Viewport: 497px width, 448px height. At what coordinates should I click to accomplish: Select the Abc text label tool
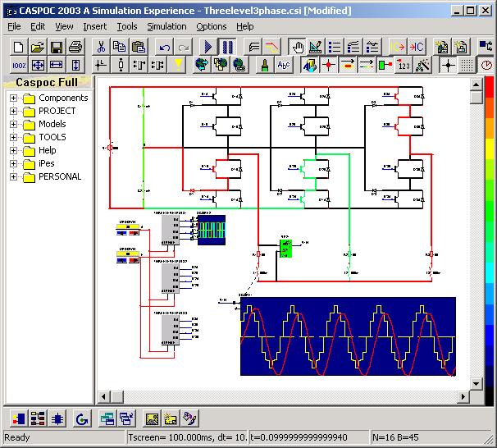[x=284, y=66]
